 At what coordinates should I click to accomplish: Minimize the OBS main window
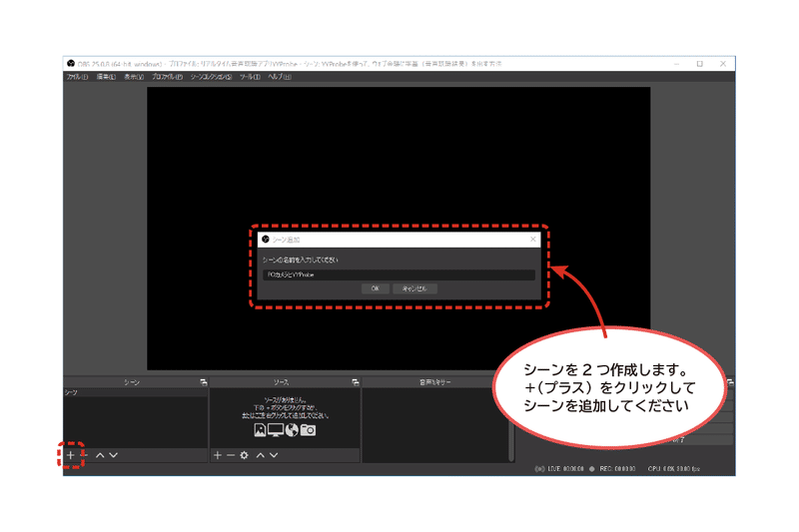click(677, 64)
